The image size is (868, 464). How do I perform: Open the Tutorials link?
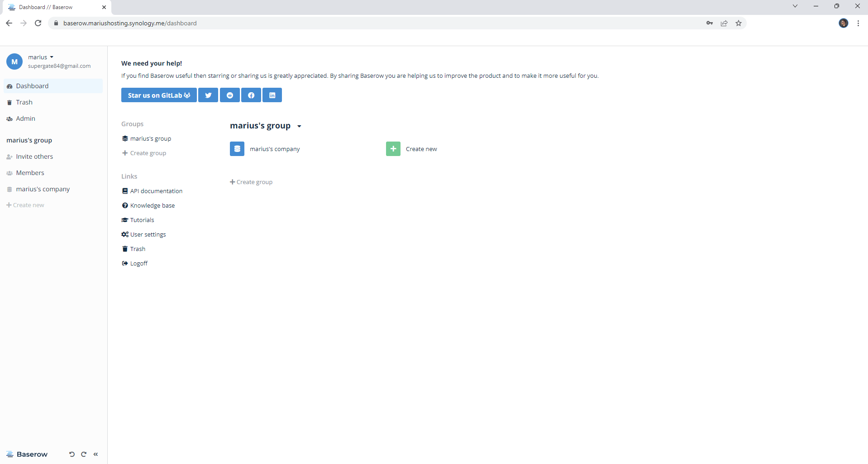tap(138, 220)
